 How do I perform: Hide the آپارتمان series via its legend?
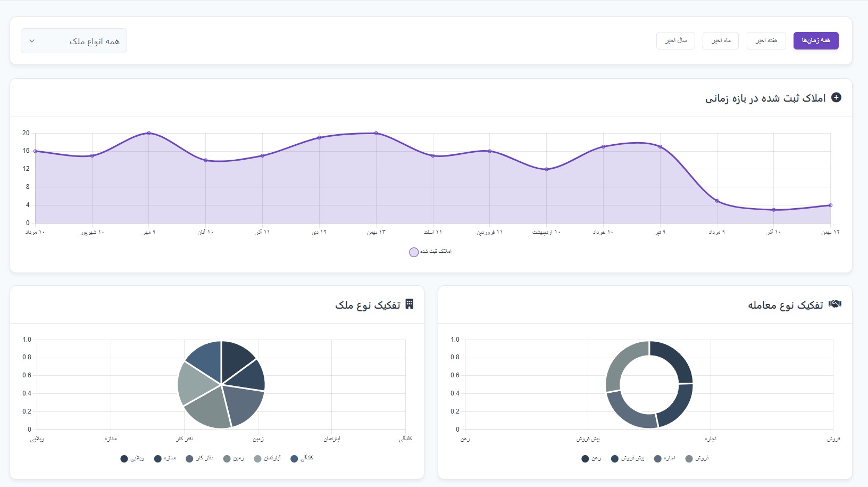[267, 458]
